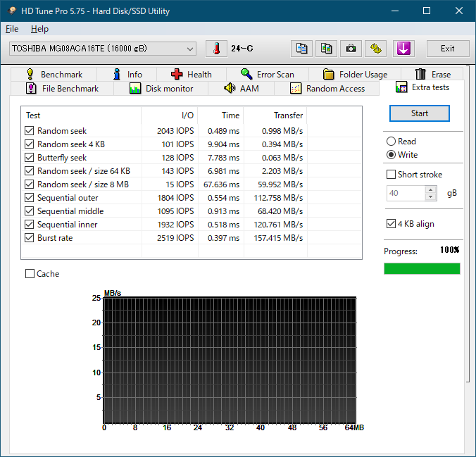
Task: Uncheck the Random seek test
Action: pyautogui.click(x=29, y=131)
